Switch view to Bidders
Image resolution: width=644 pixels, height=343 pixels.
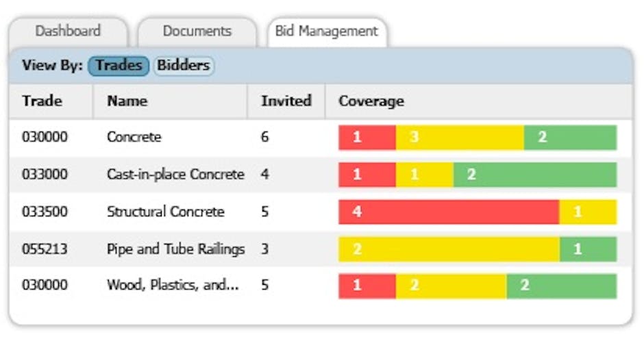[x=184, y=66]
